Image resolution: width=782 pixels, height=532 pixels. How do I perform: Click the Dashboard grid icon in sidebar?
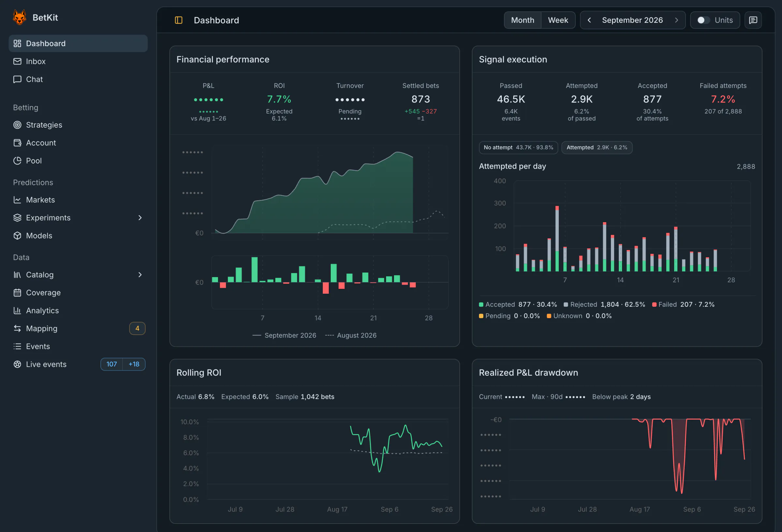[x=17, y=43]
